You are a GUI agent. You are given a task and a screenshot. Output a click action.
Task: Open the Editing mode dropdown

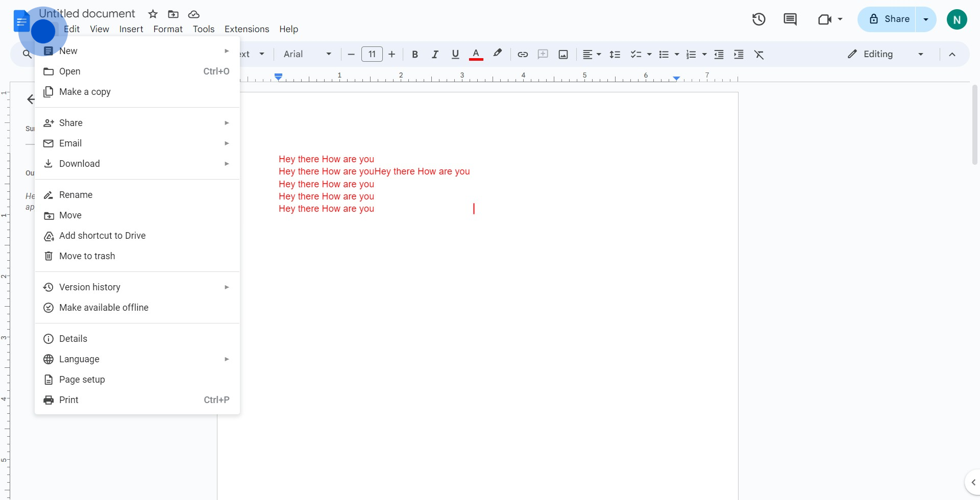point(885,54)
